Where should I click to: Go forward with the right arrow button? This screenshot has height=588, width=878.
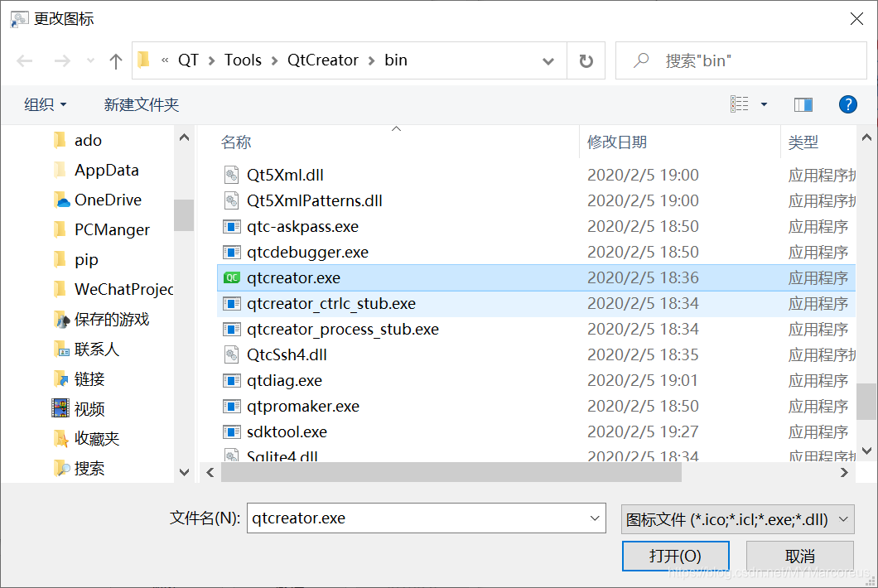(x=61, y=60)
